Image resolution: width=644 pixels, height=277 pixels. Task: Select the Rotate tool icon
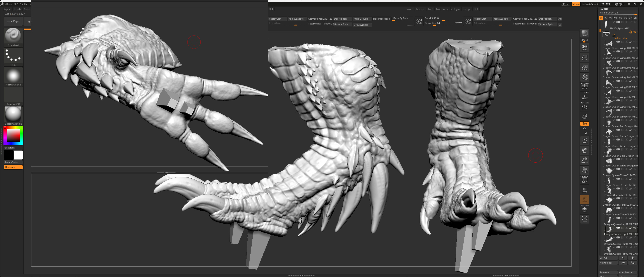click(x=584, y=170)
